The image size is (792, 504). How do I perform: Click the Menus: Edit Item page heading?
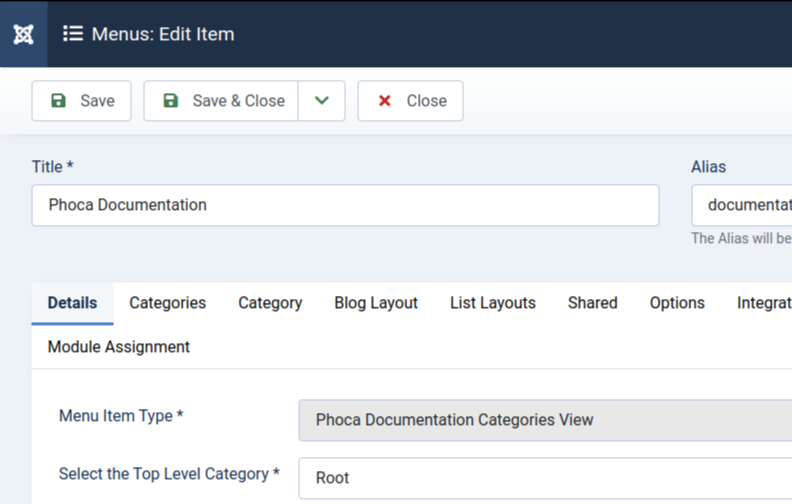coord(163,34)
